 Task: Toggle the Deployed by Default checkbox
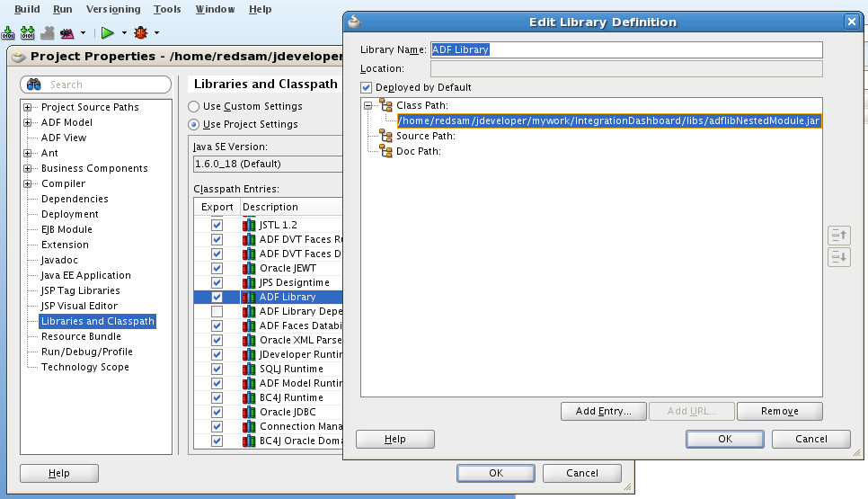click(366, 87)
